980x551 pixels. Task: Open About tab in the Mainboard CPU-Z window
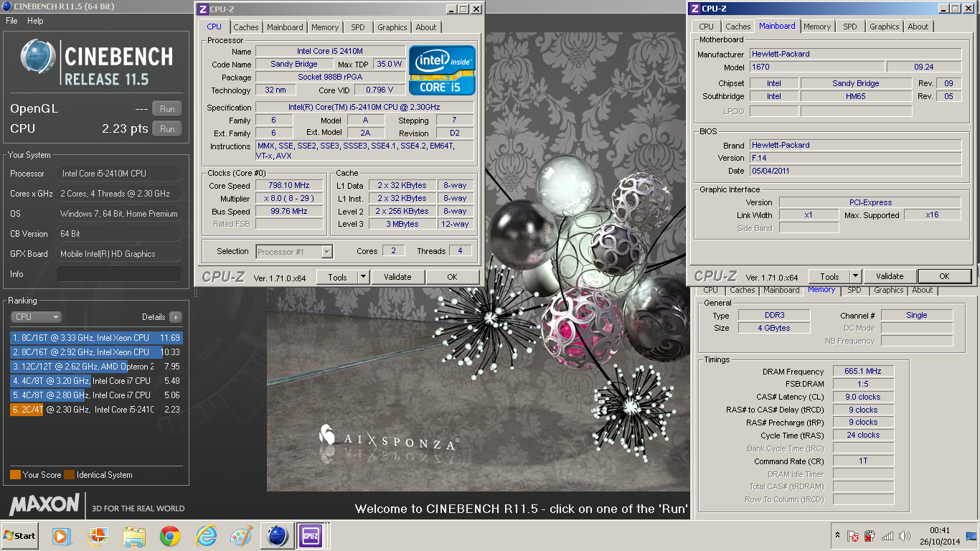click(918, 27)
